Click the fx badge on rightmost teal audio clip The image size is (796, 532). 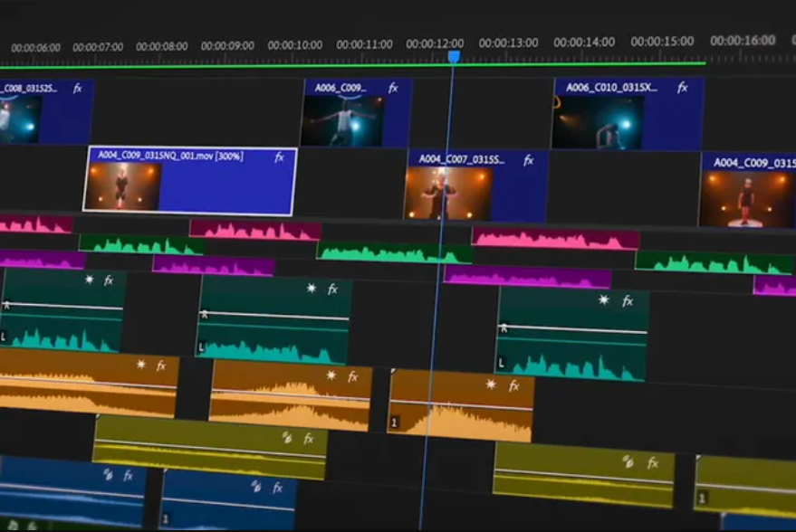tap(628, 301)
